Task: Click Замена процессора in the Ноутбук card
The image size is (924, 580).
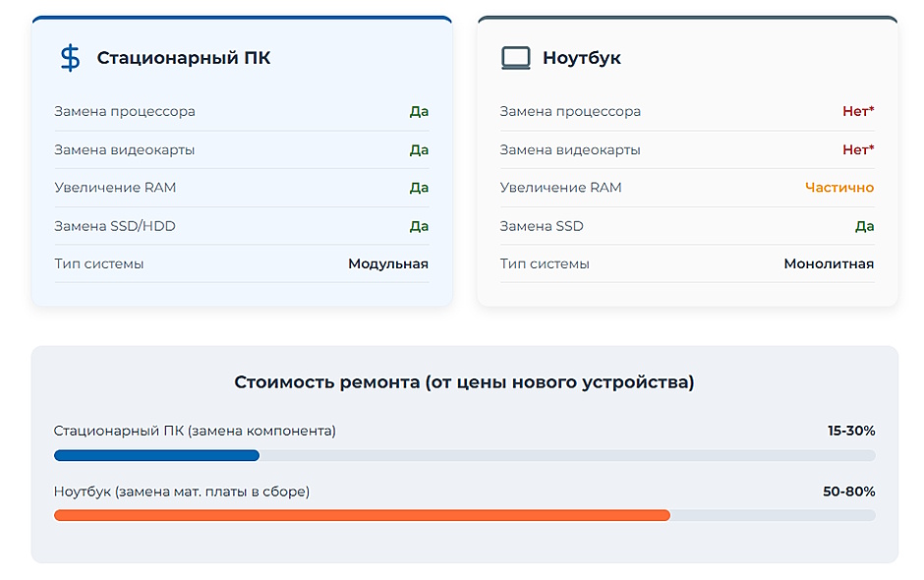Action: click(x=570, y=111)
